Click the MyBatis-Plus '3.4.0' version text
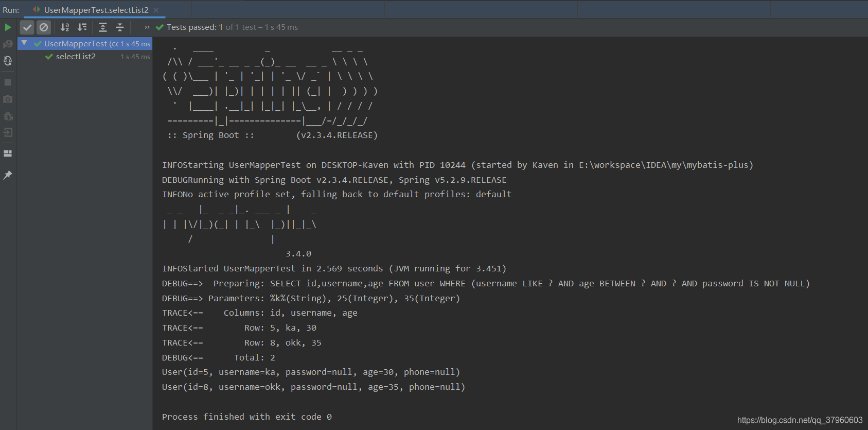This screenshot has width=868, height=430. coord(298,254)
